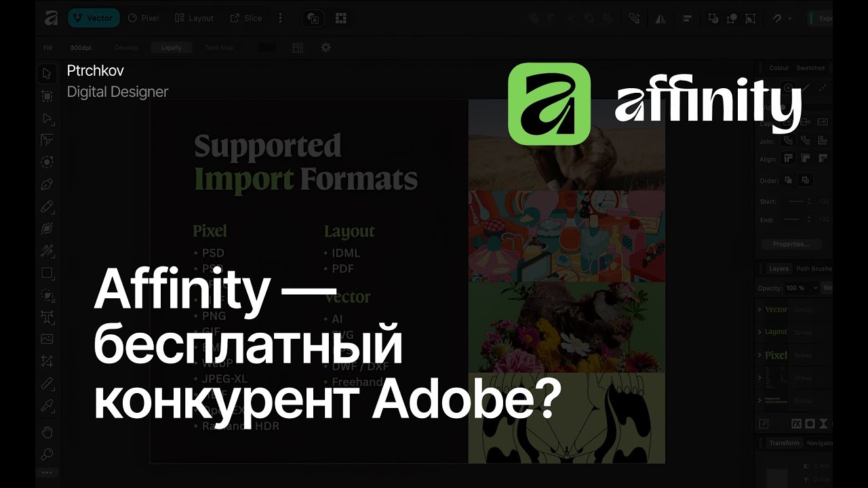Screen dimensions: 868x488
Task: Open dropdown arrow beside undo-style icon
Action: click(x=790, y=18)
